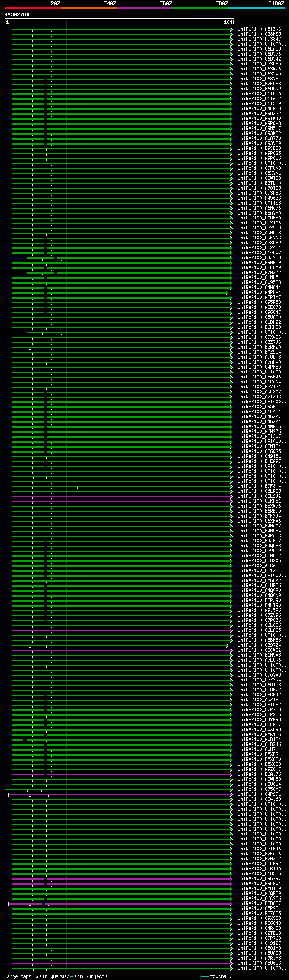
Task: Click the white query sequence ruler bar
Action: (x=119, y=19)
